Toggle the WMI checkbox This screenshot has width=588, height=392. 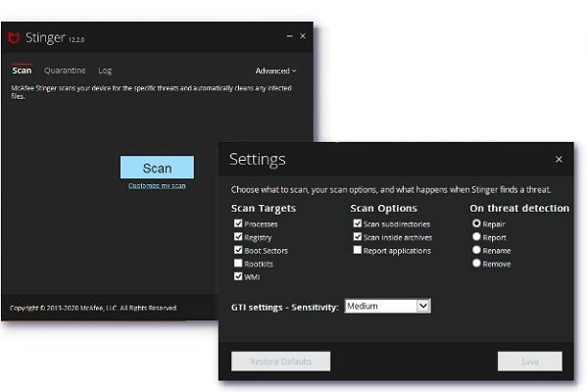tap(238, 276)
